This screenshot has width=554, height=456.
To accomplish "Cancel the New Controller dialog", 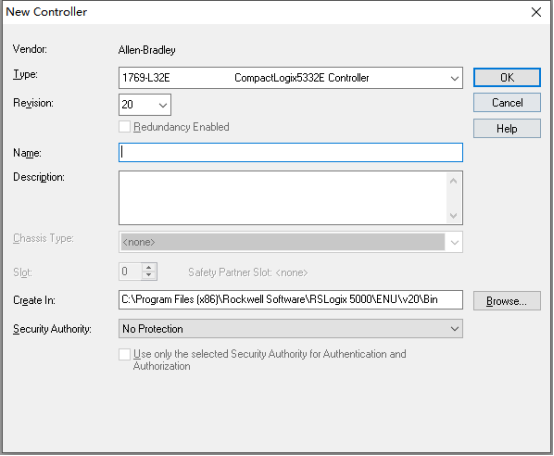I will pyautogui.click(x=507, y=103).
